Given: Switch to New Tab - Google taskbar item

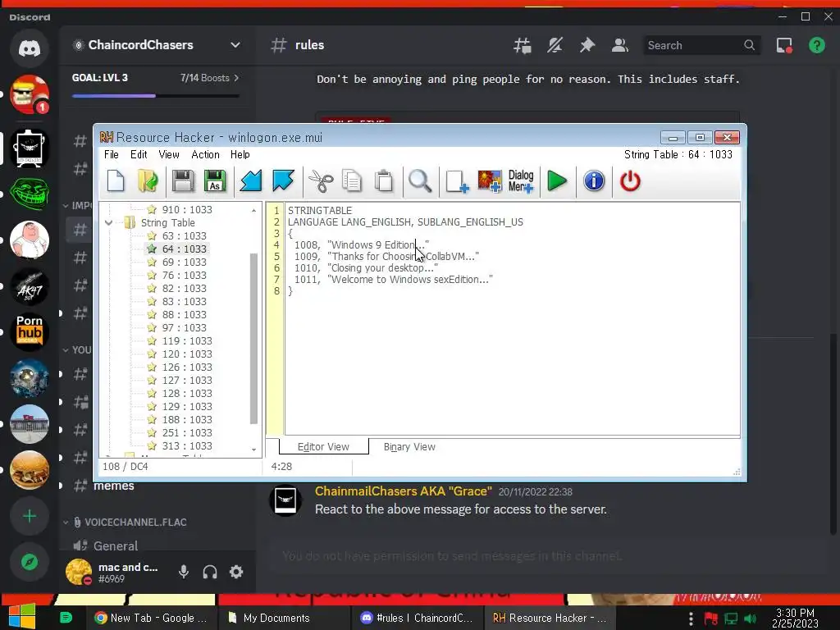Looking at the screenshot, I should [151, 619].
